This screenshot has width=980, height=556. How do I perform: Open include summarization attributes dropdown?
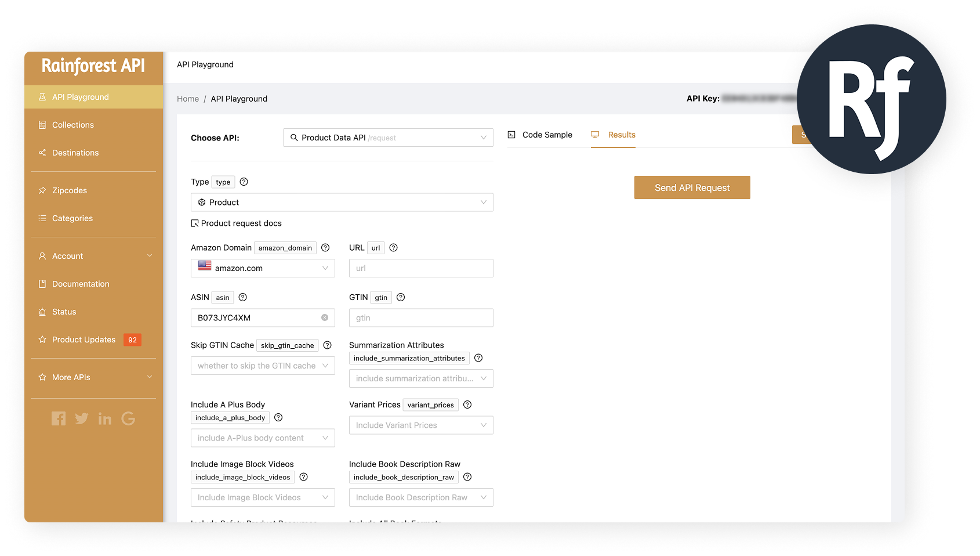click(421, 378)
